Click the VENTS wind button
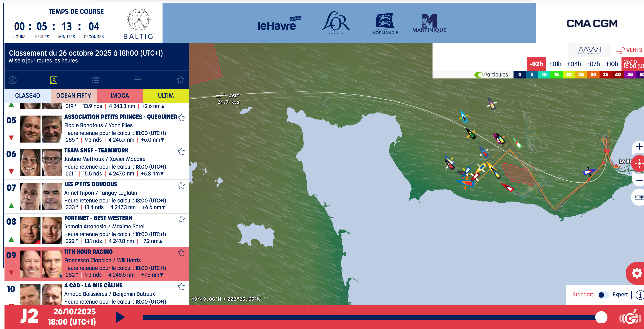 (629, 50)
